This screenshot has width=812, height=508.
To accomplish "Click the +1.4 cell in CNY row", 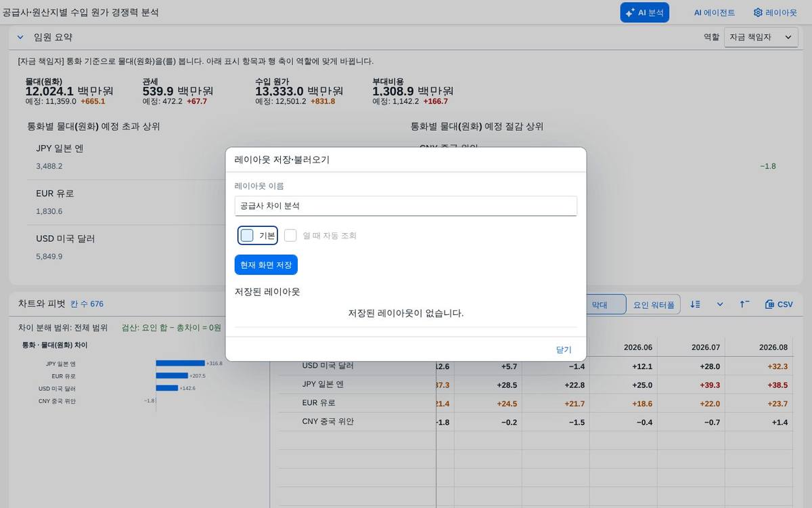I will (x=759, y=422).
